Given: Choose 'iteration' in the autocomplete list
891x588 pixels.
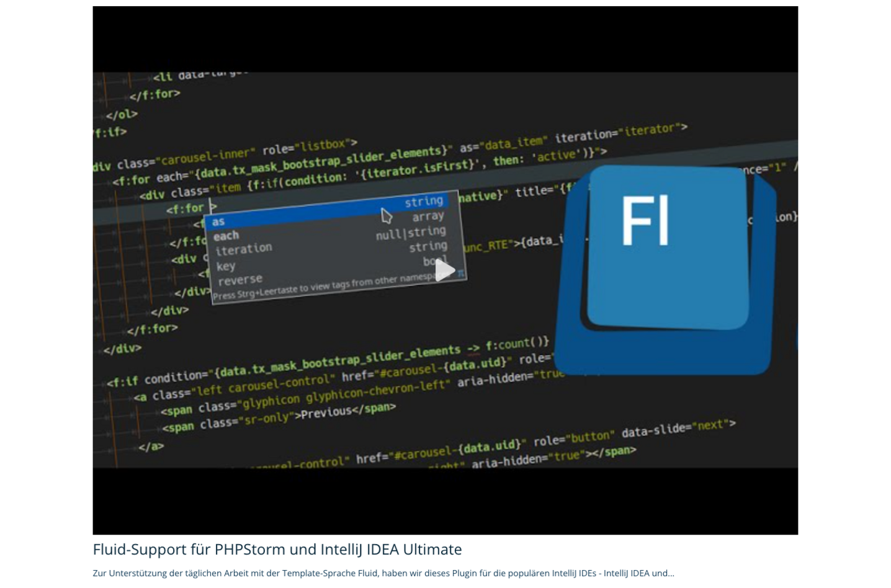Looking at the screenshot, I should [243, 249].
